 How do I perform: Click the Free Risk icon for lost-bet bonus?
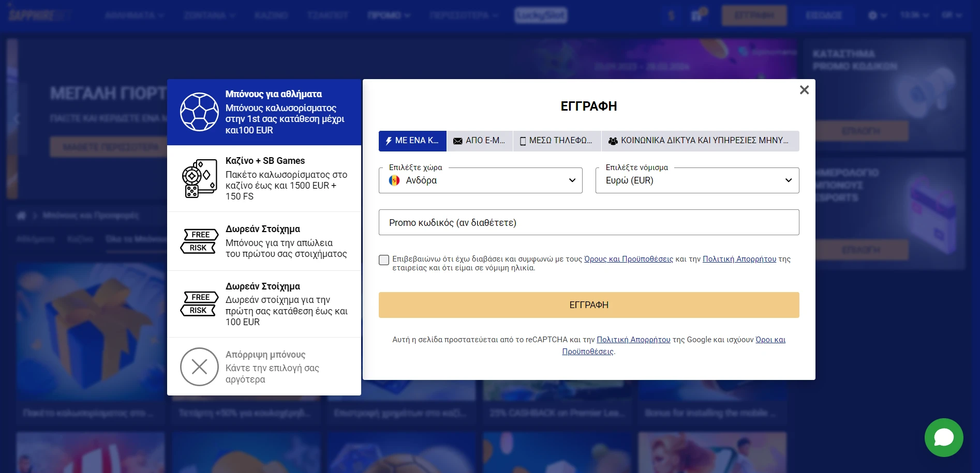click(x=199, y=241)
